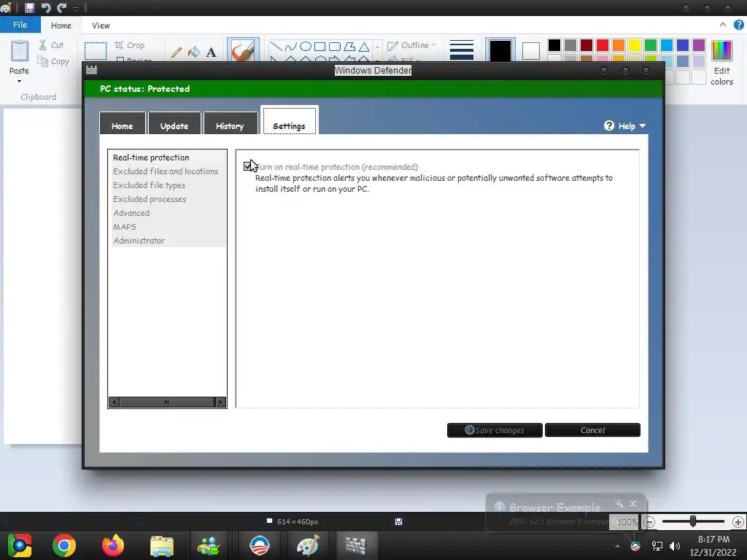The width and height of the screenshot is (747, 560).
Task: Click the Save icon in Paint quick access toolbar
Action: [x=29, y=7]
